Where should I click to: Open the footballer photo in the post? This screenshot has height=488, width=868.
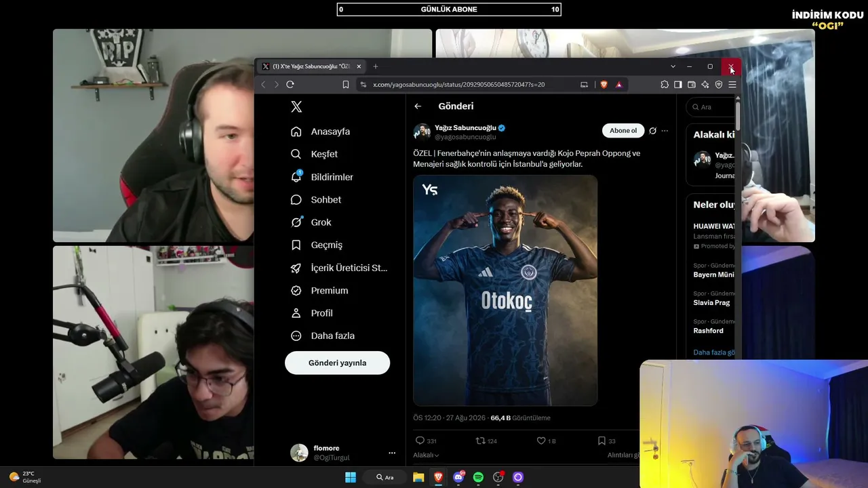pos(505,290)
